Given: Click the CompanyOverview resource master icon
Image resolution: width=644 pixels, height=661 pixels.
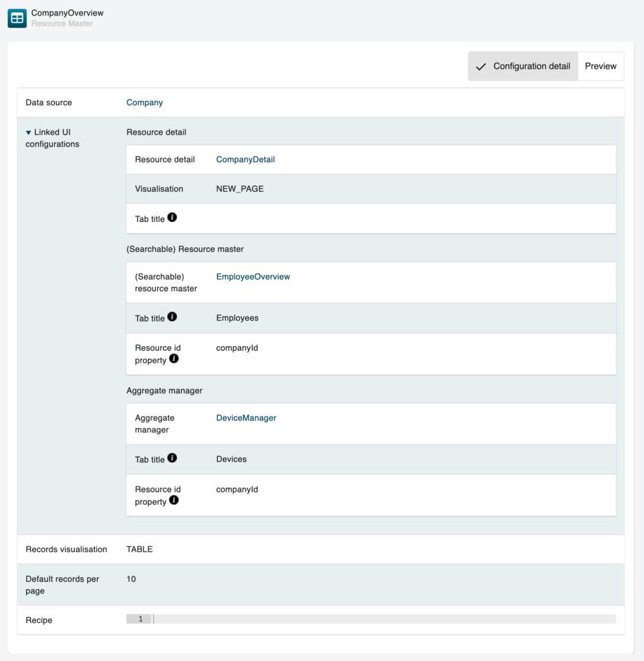Looking at the screenshot, I should [x=17, y=18].
